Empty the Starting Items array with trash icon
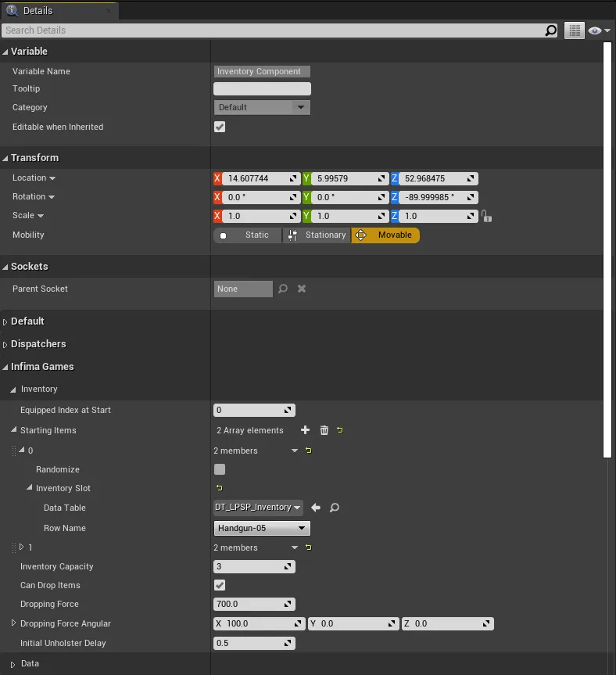The height and width of the screenshot is (675, 616). pos(324,430)
